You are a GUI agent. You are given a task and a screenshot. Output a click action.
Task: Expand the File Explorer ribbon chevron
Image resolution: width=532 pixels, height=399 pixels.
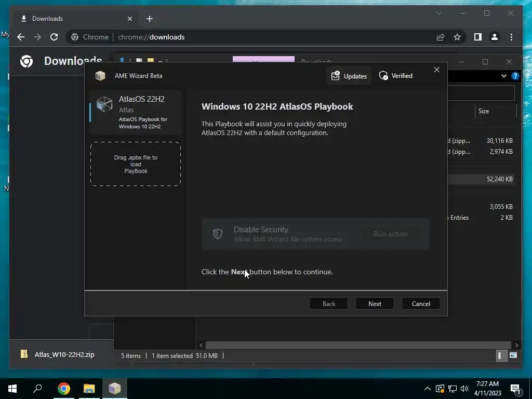504,76
